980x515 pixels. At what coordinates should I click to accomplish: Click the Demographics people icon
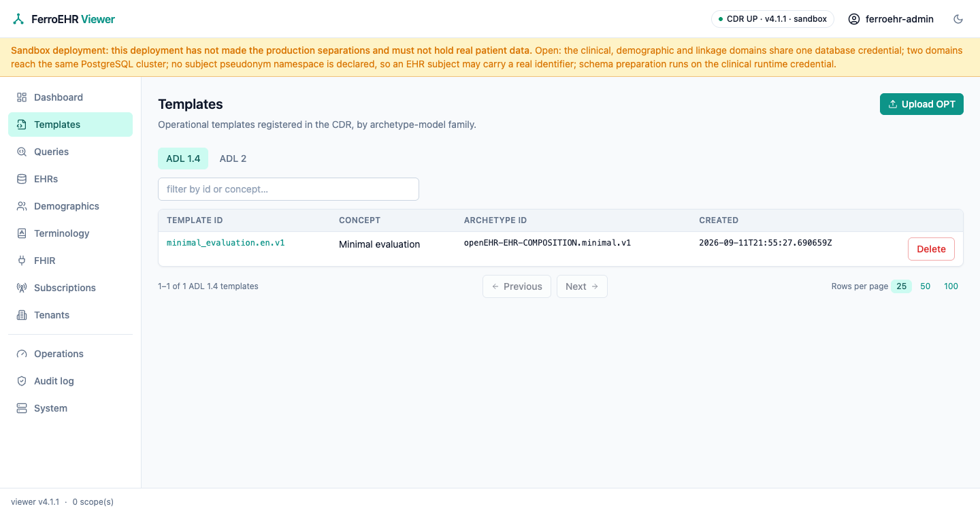[22, 206]
